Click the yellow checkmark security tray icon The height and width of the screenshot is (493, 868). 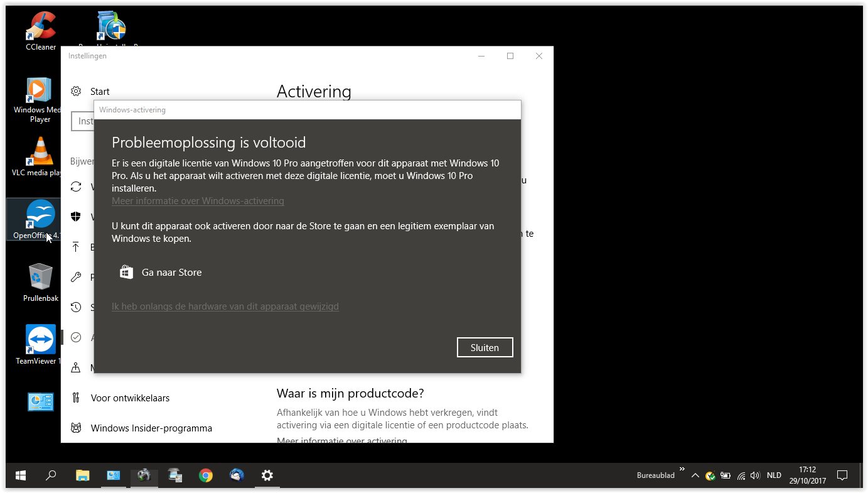tap(710, 475)
